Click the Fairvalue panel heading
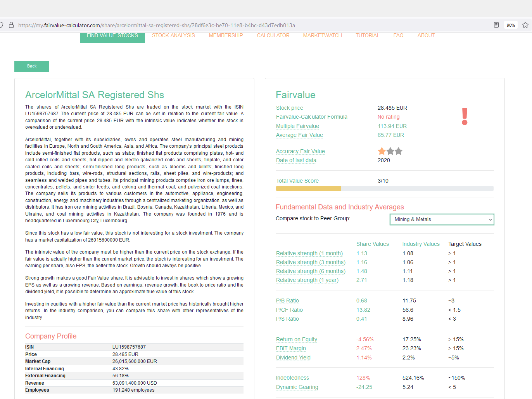Screen dimensions: 532x399 [x=295, y=95]
